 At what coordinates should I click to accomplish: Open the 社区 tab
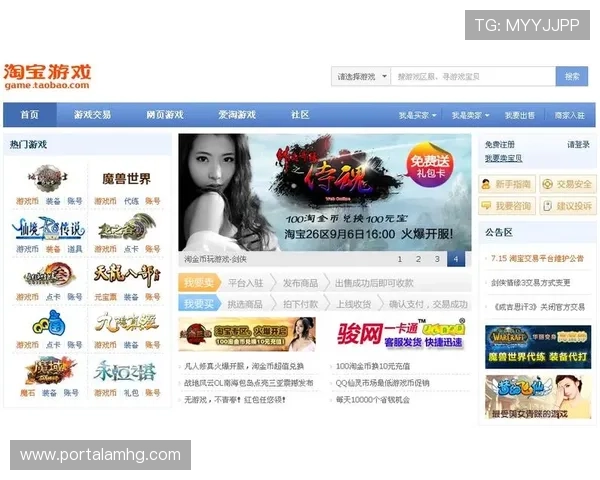[300, 115]
